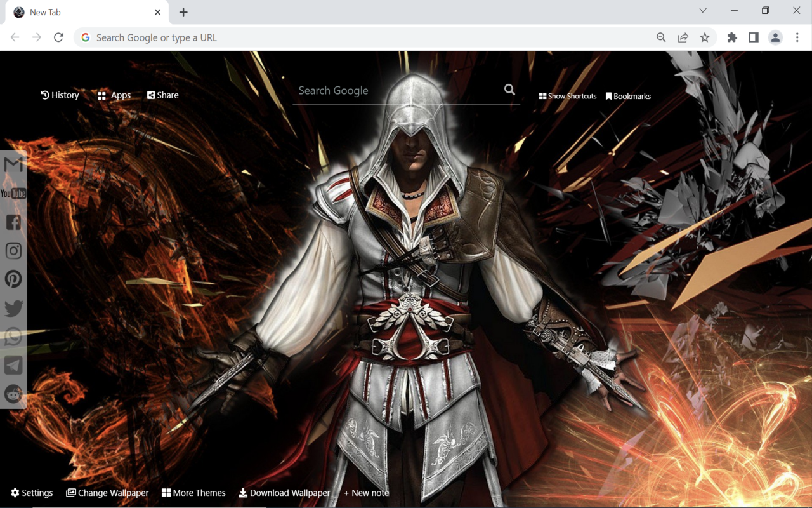Open a new tab with plus button
The height and width of the screenshot is (508, 812).
[183, 12]
